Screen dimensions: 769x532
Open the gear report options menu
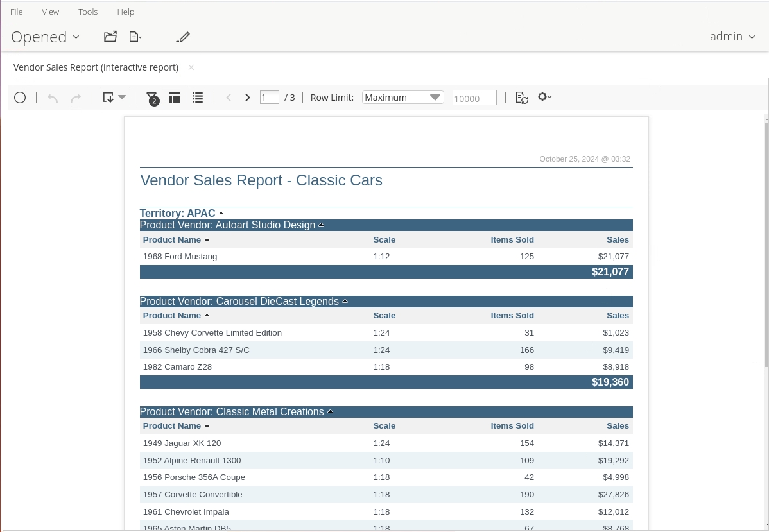pos(544,97)
